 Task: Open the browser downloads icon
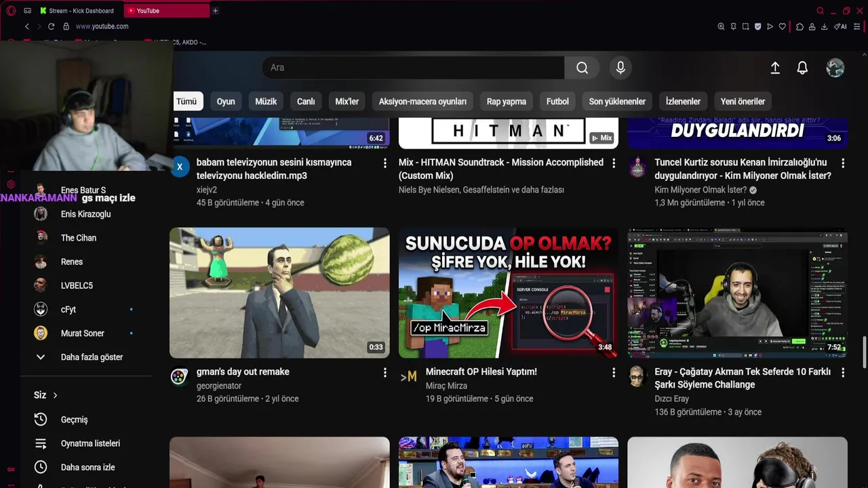(x=824, y=26)
